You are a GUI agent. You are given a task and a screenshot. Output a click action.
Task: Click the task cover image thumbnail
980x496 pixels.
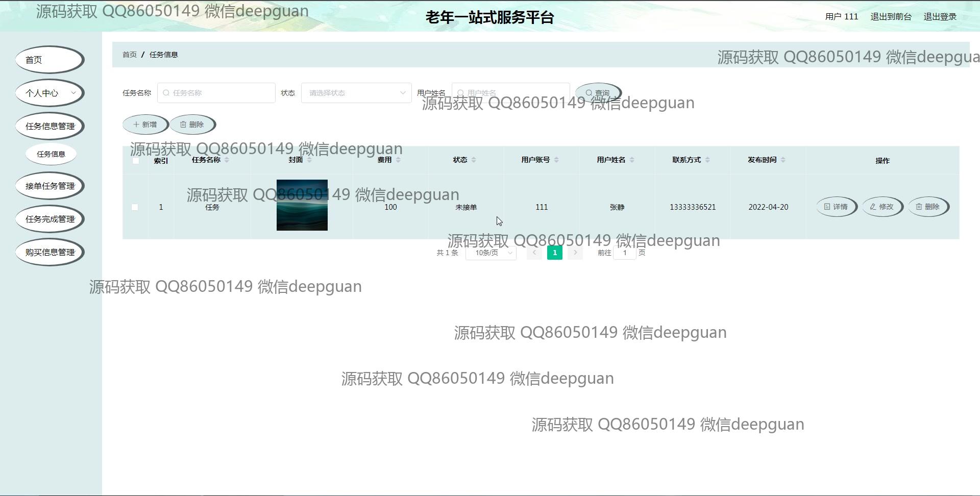tap(302, 205)
